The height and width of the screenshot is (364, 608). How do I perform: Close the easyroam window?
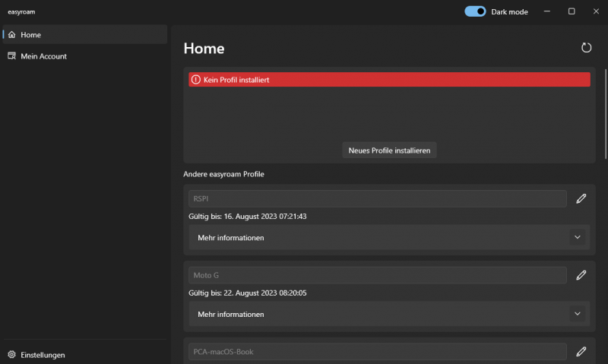(x=596, y=11)
